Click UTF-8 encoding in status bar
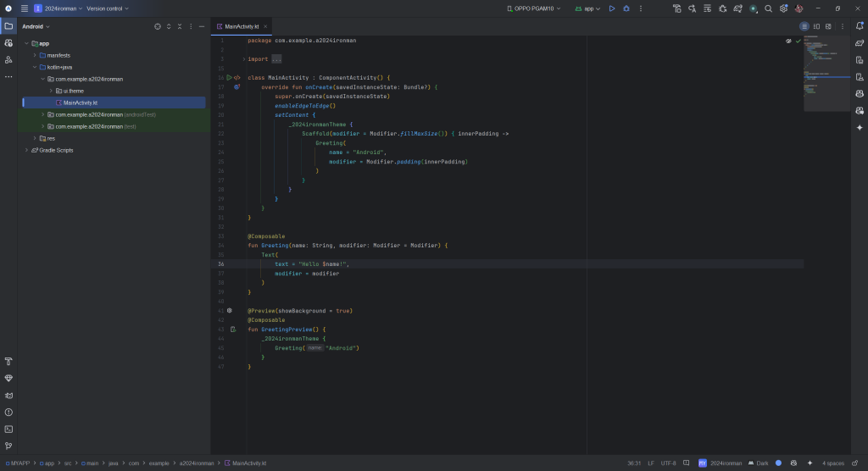 tap(668, 463)
